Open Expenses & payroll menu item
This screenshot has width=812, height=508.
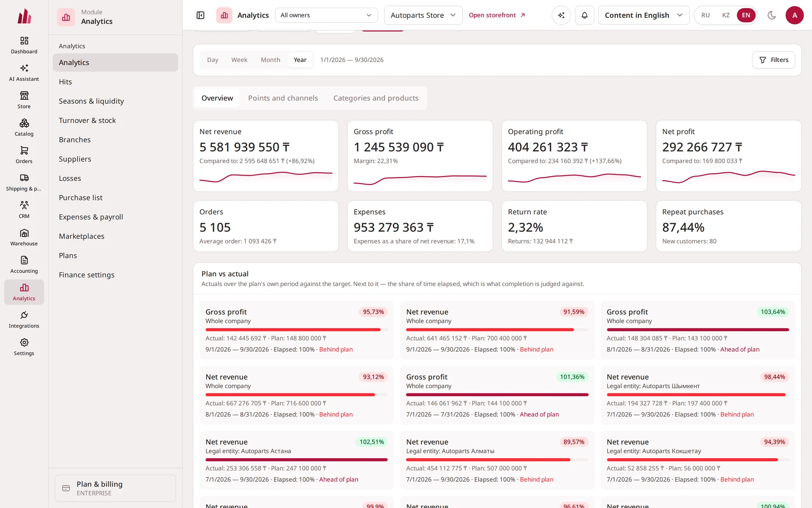tap(115, 217)
